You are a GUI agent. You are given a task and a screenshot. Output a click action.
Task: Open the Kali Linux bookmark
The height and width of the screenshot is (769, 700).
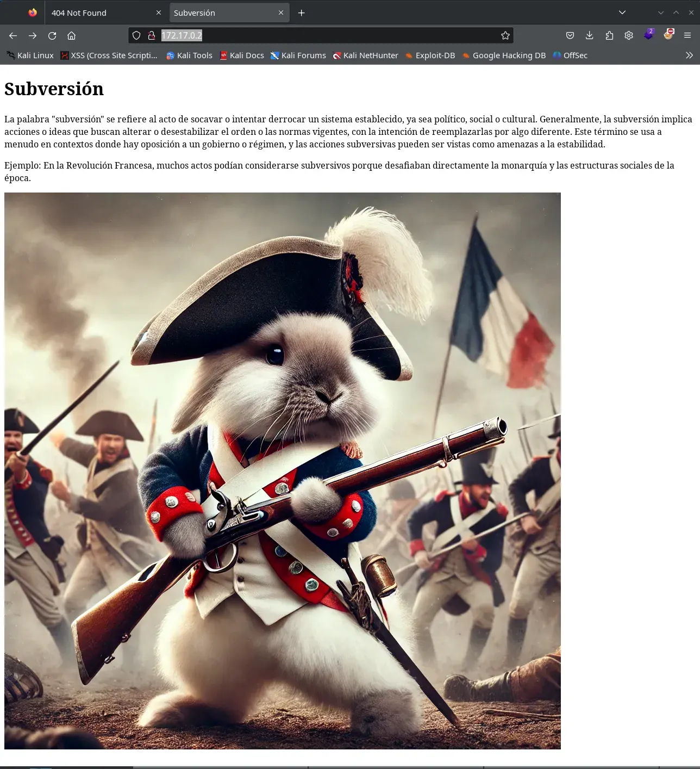pyautogui.click(x=30, y=55)
